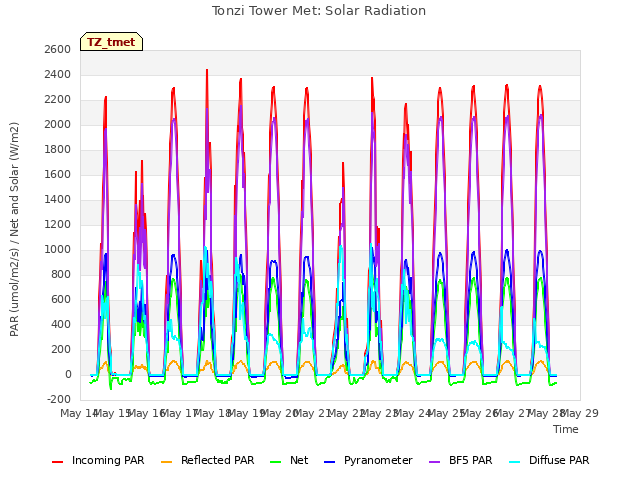
Task: Click the tallest red peak near 2400
Action: click(x=207, y=71)
